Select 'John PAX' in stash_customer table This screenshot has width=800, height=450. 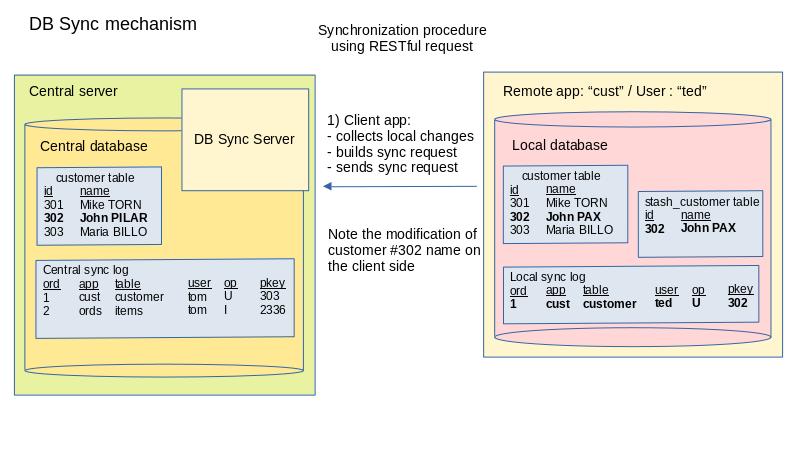[708, 228]
